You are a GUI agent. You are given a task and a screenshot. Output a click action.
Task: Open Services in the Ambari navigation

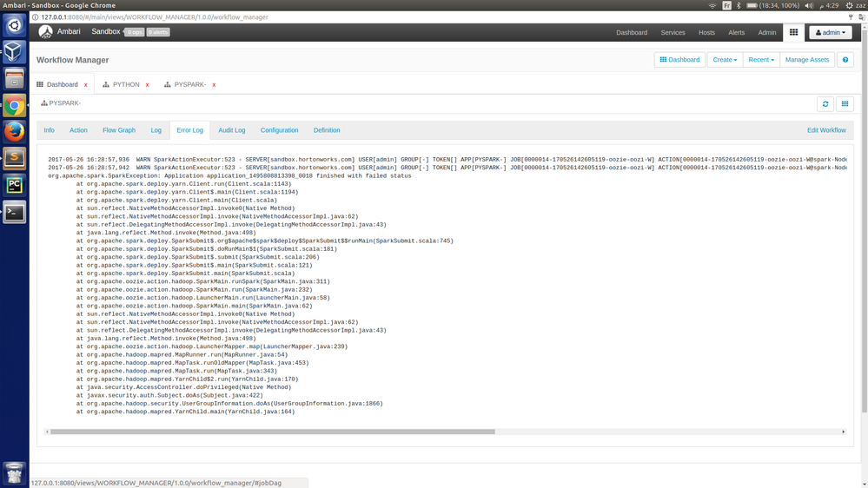[x=673, y=33]
